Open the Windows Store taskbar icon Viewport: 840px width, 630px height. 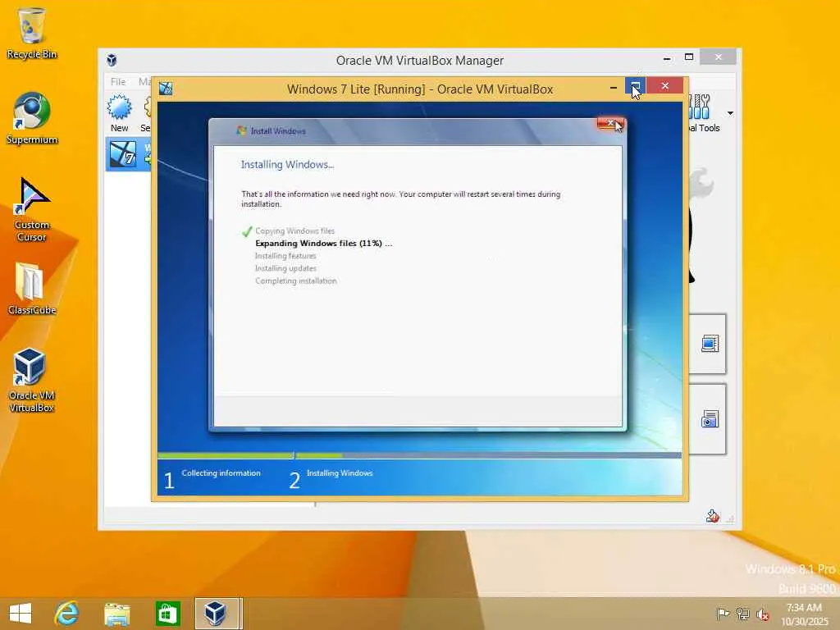pyautogui.click(x=167, y=614)
